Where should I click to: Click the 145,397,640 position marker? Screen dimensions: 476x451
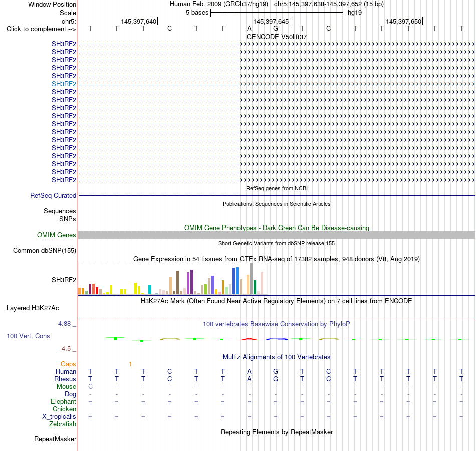click(x=139, y=21)
